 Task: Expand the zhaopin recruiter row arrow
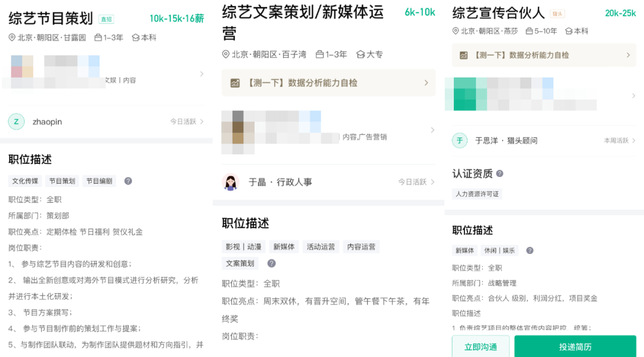click(x=202, y=122)
